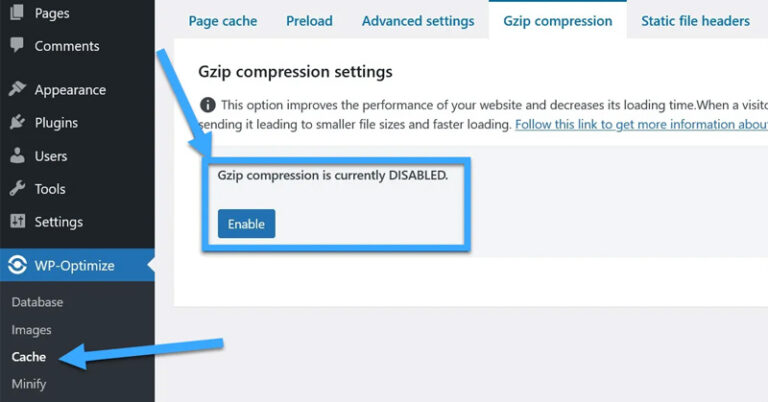Click the Users person icon
Image resolution: width=768 pixels, height=402 pixels.
tap(17, 156)
